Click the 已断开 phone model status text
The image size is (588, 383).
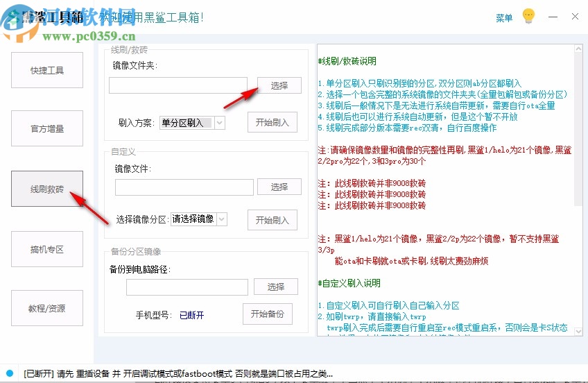tap(191, 316)
